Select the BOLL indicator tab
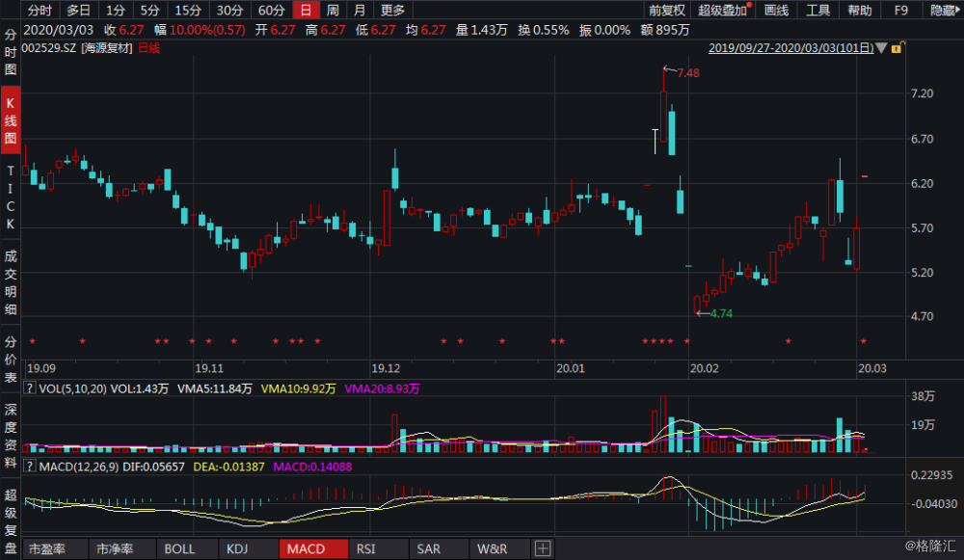 tap(179, 549)
